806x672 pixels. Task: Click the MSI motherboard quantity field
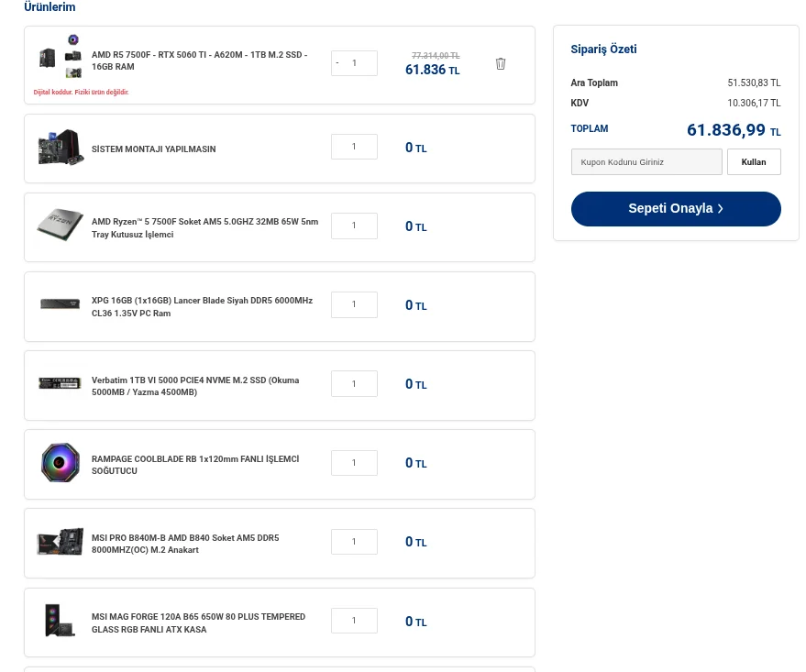coord(354,542)
